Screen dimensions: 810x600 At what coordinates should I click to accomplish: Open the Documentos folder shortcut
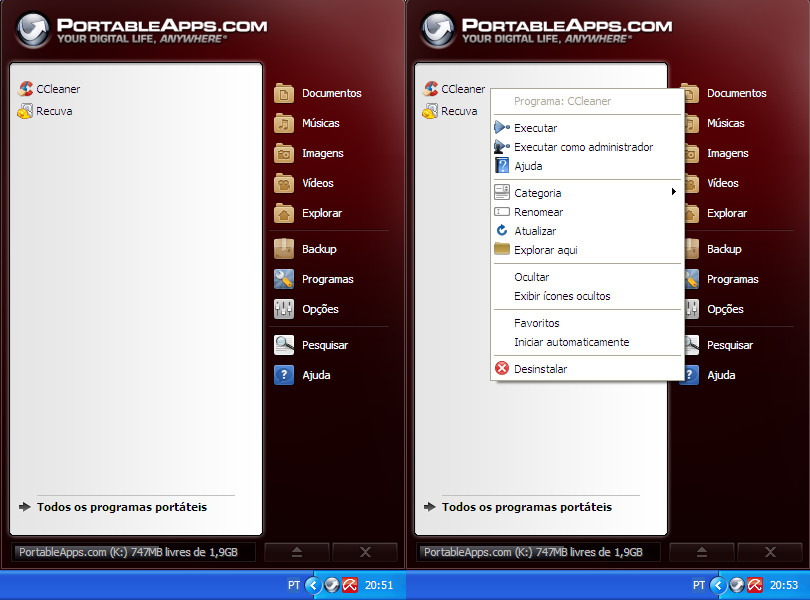[x=333, y=93]
